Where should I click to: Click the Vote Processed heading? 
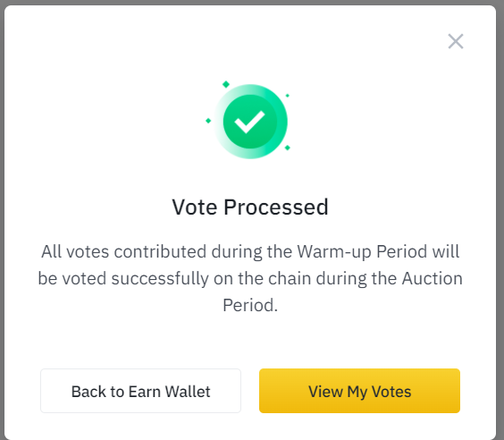coord(250,207)
